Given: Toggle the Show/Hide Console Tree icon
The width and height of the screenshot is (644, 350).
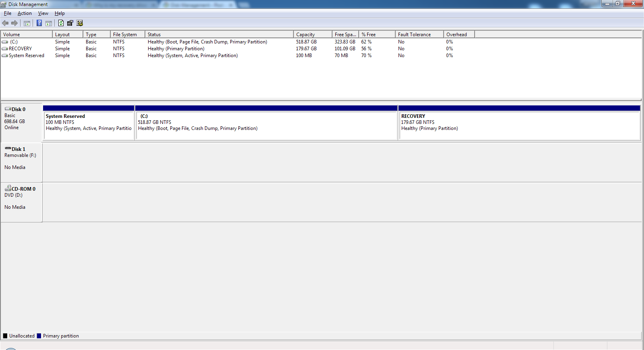Looking at the screenshot, I should (27, 23).
